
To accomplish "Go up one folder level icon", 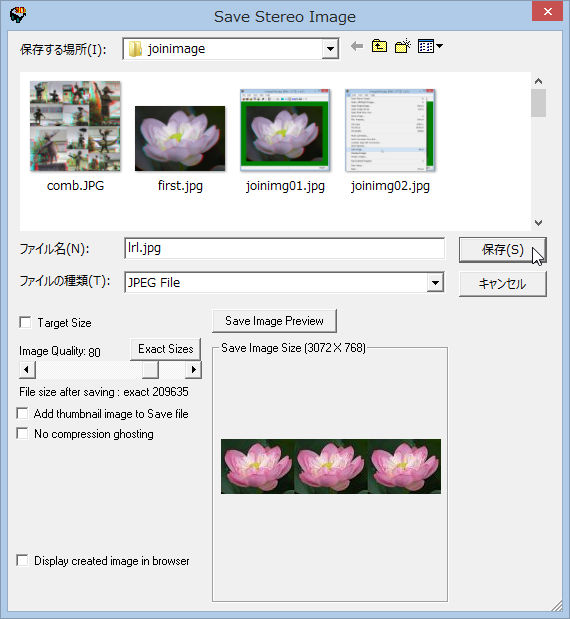I will [379, 47].
